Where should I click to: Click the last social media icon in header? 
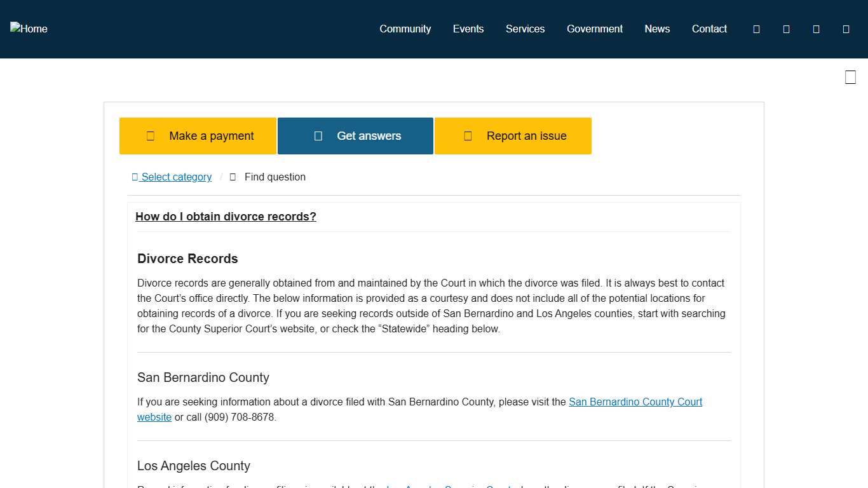(x=846, y=29)
